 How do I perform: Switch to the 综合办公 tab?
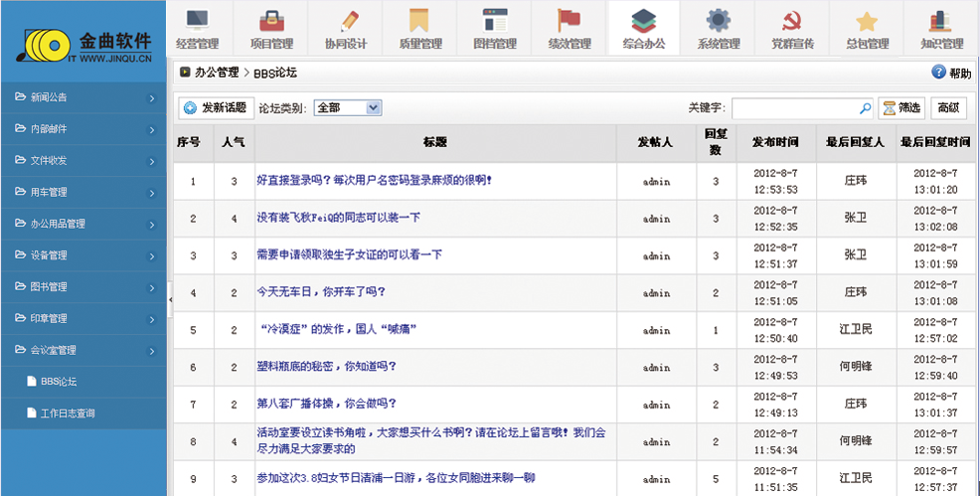point(643,28)
